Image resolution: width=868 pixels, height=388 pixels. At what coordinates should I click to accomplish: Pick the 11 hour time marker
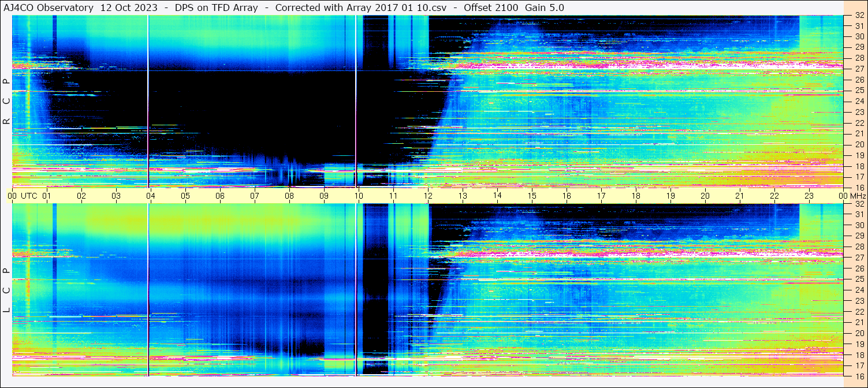(x=393, y=196)
